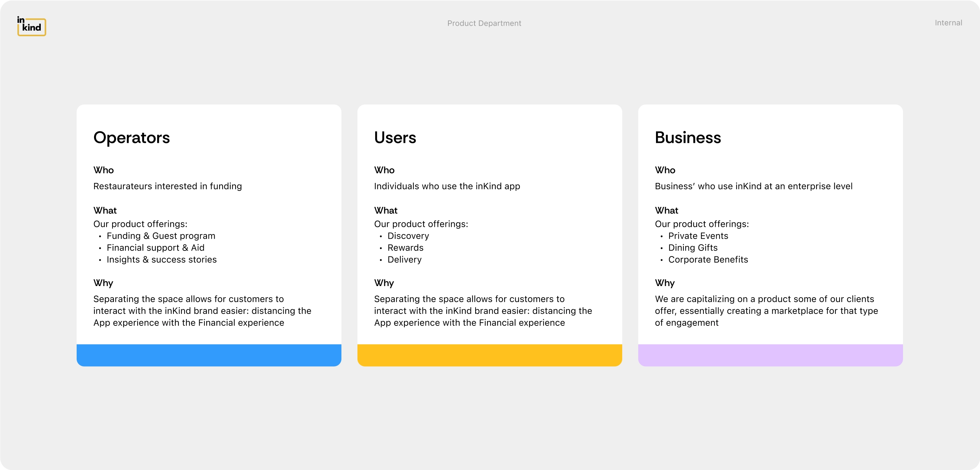Click the Internal label
This screenshot has width=980, height=470.
click(x=948, y=23)
